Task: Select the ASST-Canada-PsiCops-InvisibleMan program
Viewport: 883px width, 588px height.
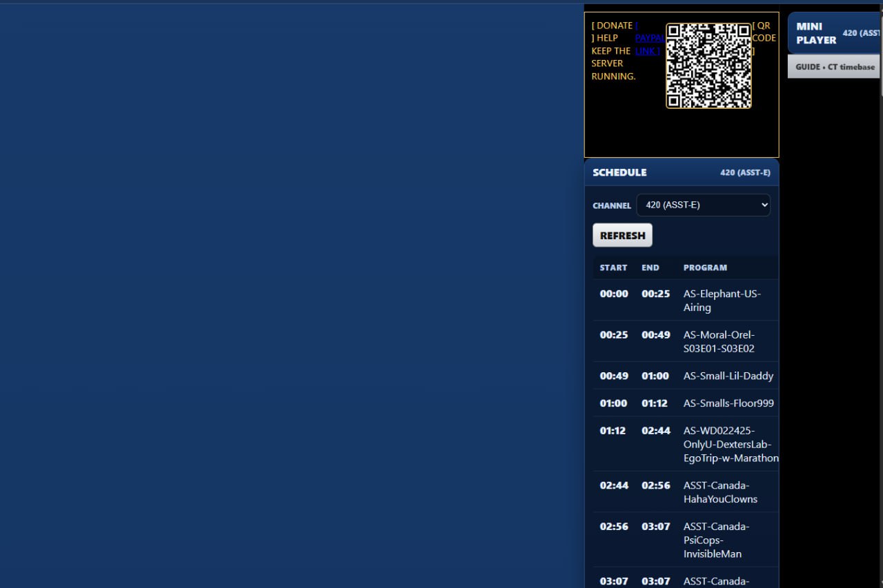Action: [715, 540]
